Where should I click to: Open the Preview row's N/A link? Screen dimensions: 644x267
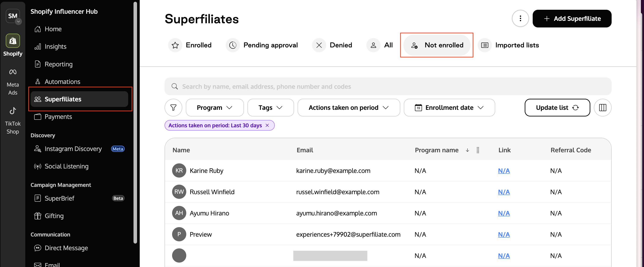pos(504,234)
